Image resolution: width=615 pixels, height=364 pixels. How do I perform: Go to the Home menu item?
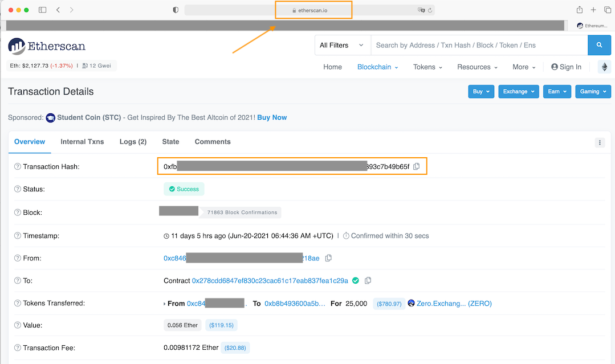(333, 67)
